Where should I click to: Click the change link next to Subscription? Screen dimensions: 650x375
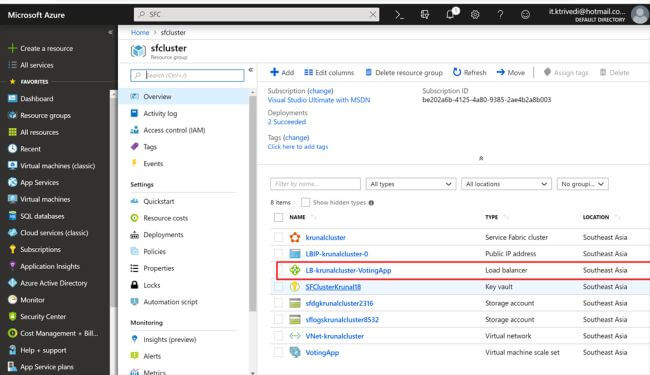pyautogui.click(x=320, y=91)
